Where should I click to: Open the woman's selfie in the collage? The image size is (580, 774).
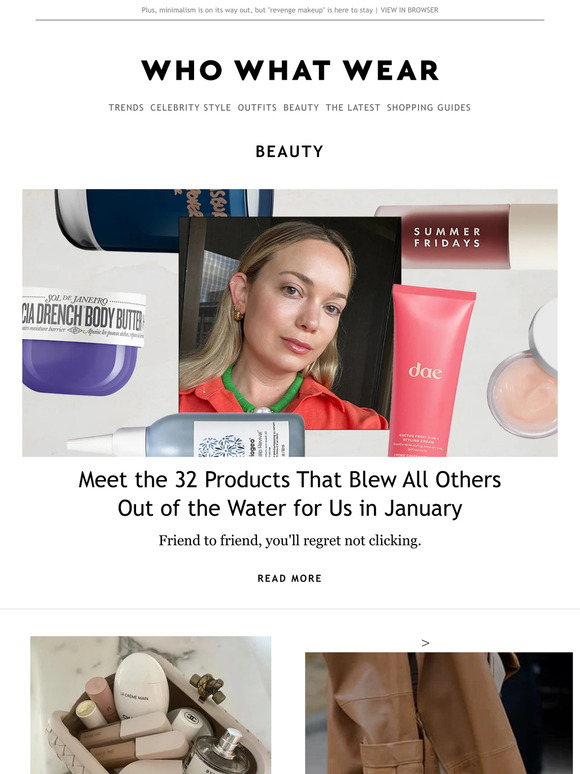click(x=290, y=321)
